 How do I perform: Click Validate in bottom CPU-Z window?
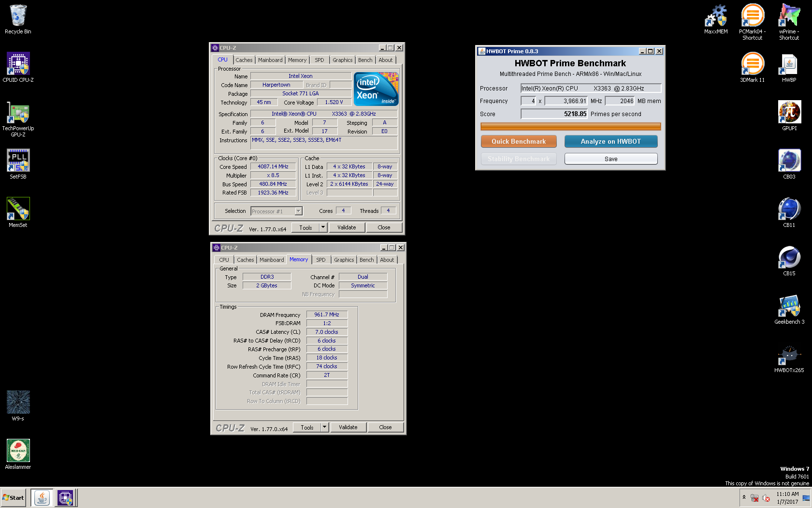pyautogui.click(x=348, y=427)
